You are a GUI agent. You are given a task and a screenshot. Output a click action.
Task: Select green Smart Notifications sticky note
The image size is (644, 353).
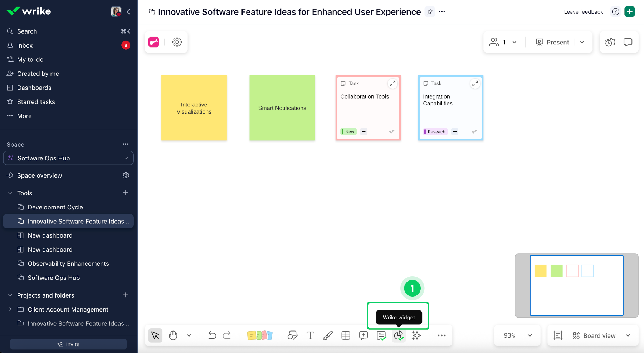pos(282,108)
